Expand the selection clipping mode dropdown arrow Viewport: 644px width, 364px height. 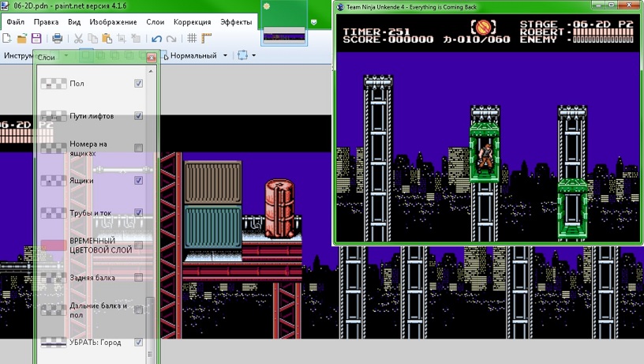tap(253, 55)
